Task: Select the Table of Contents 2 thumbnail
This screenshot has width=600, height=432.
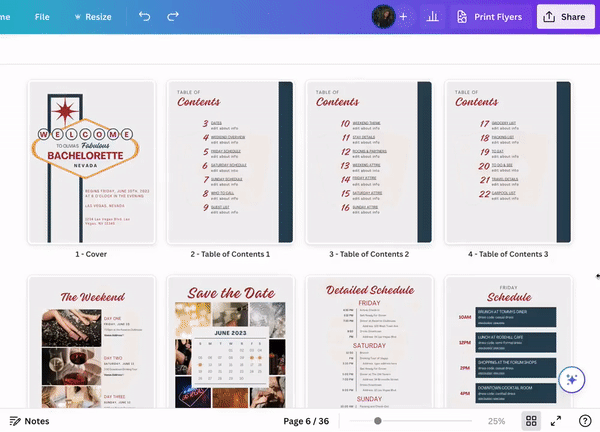Action: pyautogui.click(x=371, y=162)
